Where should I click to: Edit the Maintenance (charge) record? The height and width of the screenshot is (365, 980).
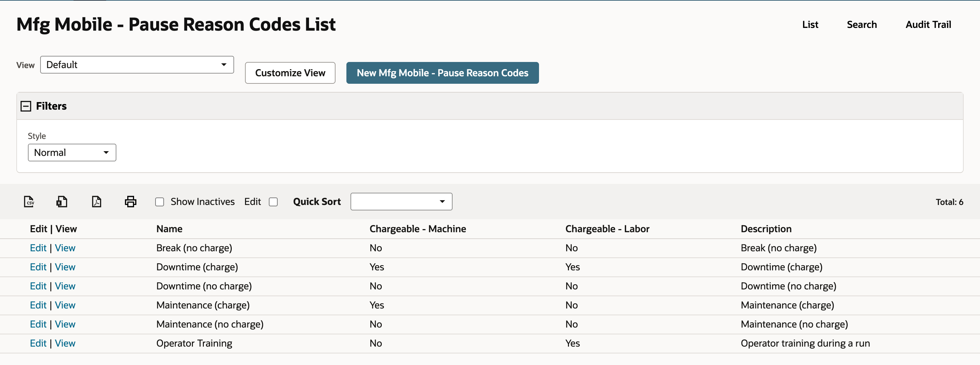[38, 305]
